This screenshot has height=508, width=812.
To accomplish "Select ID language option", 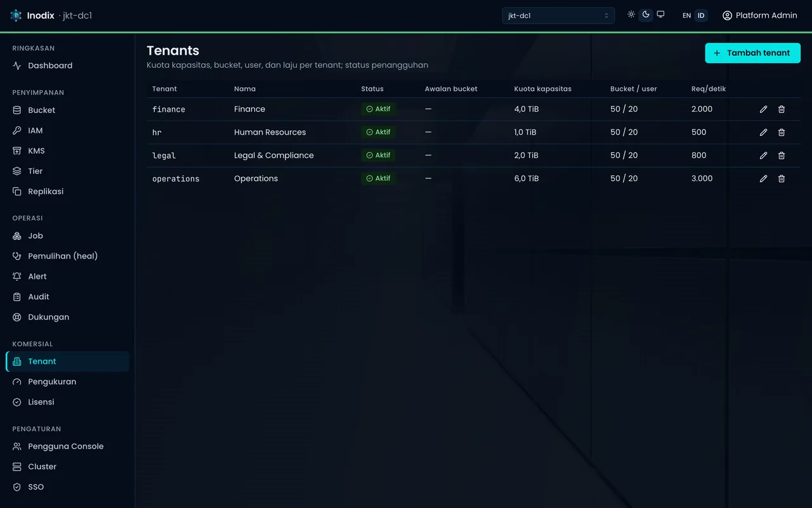I will point(701,15).
